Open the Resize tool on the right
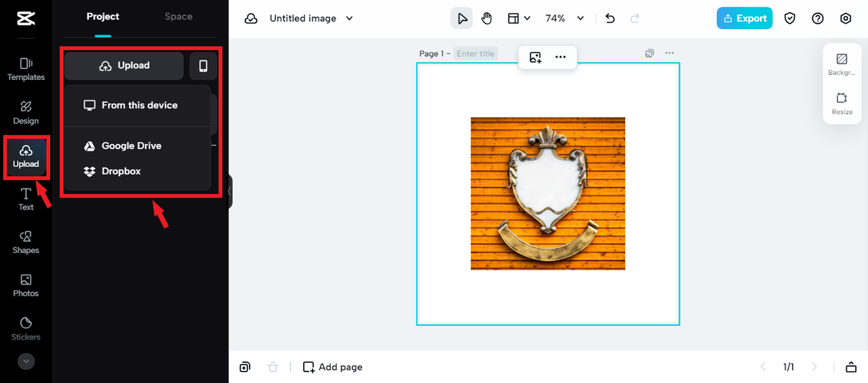The image size is (868, 383). pyautogui.click(x=842, y=104)
